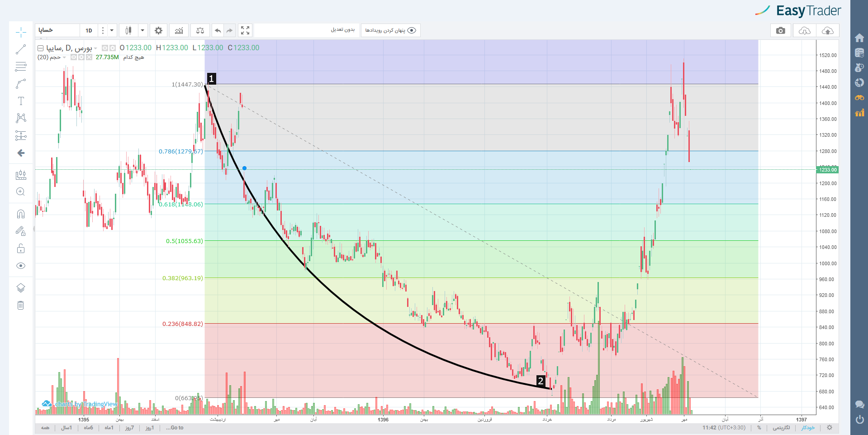
Task: Select the text annotation tool
Action: pos(21,100)
